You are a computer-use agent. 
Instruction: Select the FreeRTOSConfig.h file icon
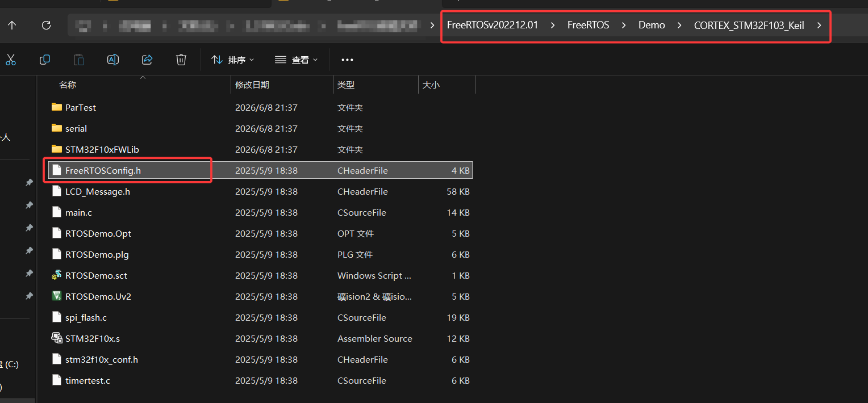[x=56, y=170]
